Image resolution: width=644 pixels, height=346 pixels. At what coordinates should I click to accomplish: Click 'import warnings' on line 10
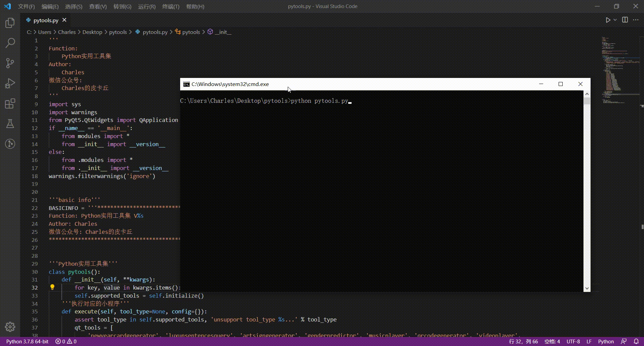click(73, 112)
